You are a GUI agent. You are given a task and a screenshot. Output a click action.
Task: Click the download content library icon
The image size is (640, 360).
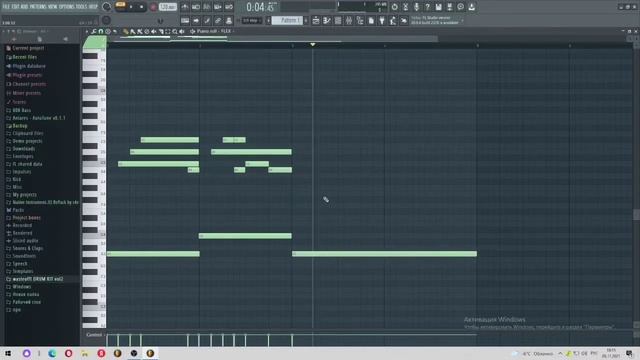472,7
